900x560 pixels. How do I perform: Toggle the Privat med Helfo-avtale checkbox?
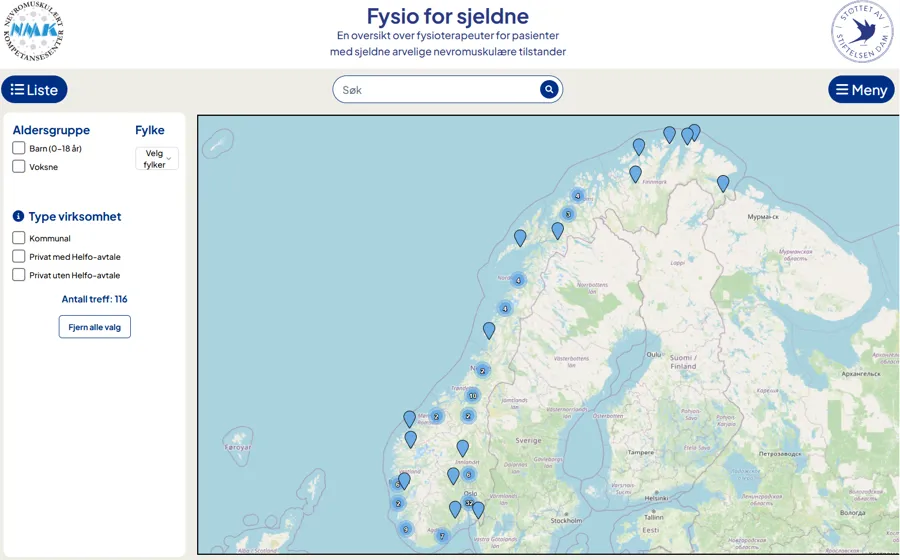(19, 257)
